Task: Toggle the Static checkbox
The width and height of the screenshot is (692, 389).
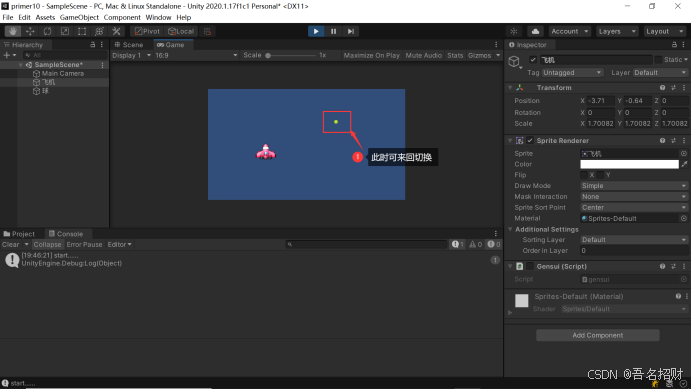Action: pyautogui.click(x=658, y=60)
